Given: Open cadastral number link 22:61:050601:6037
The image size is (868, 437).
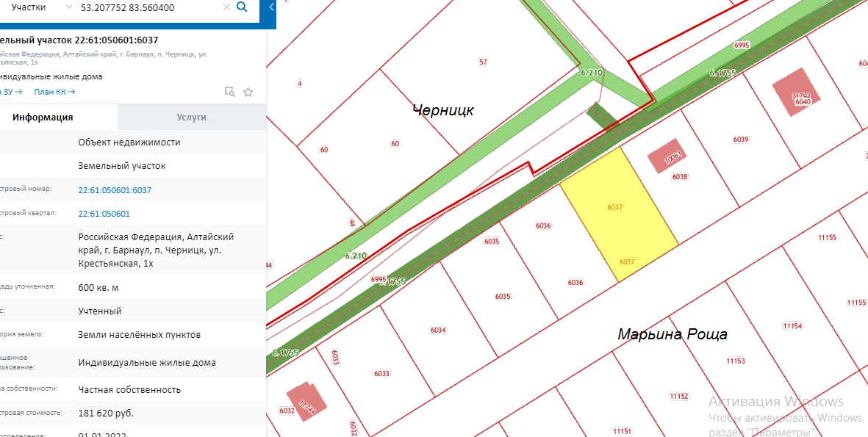Looking at the screenshot, I should point(115,190).
